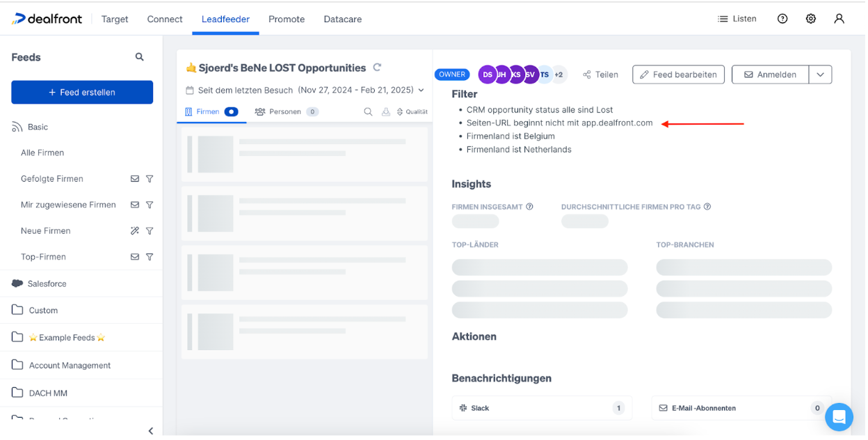Screen dimensions: 868x440
Task: Click the Anmelden button
Action: [x=771, y=74]
